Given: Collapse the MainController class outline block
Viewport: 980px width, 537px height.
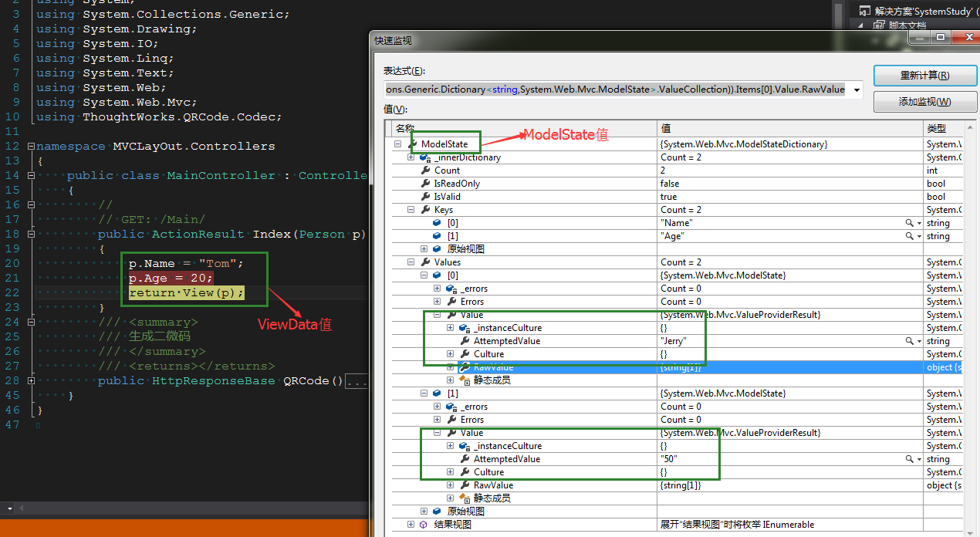Looking at the screenshot, I should pos(30,175).
